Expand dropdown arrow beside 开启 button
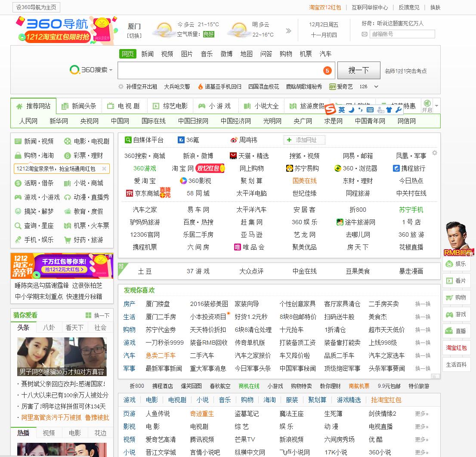 [436, 106]
